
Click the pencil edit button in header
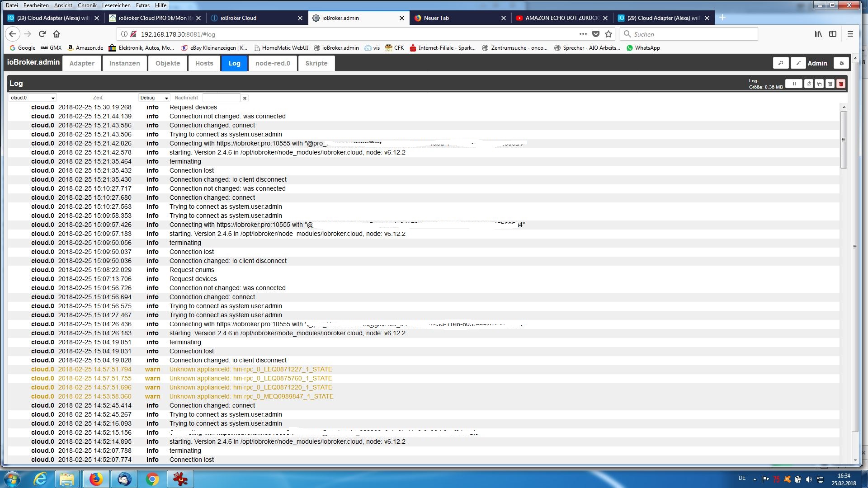tap(798, 63)
